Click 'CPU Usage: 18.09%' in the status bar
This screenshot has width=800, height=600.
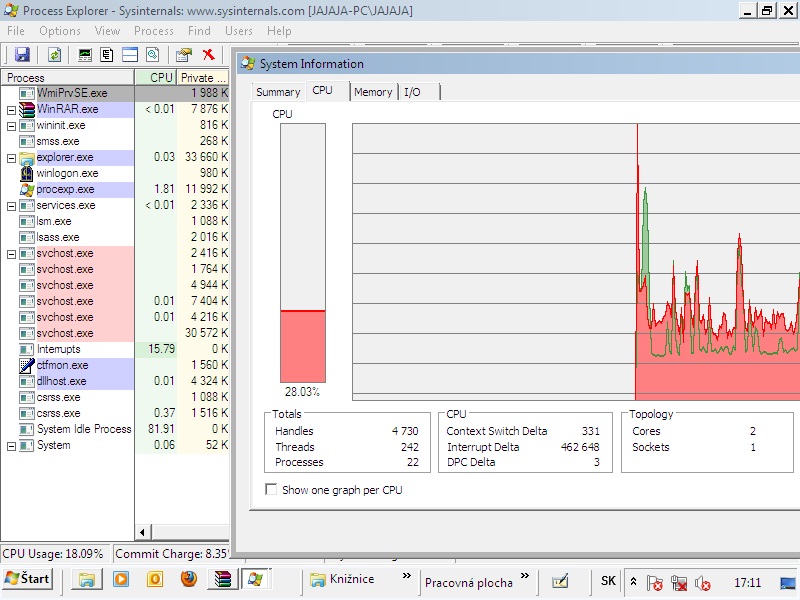pyautogui.click(x=53, y=554)
